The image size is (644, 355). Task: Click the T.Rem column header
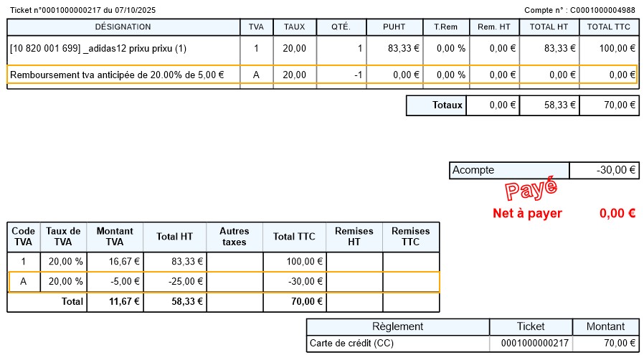click(x=445, y=27)
